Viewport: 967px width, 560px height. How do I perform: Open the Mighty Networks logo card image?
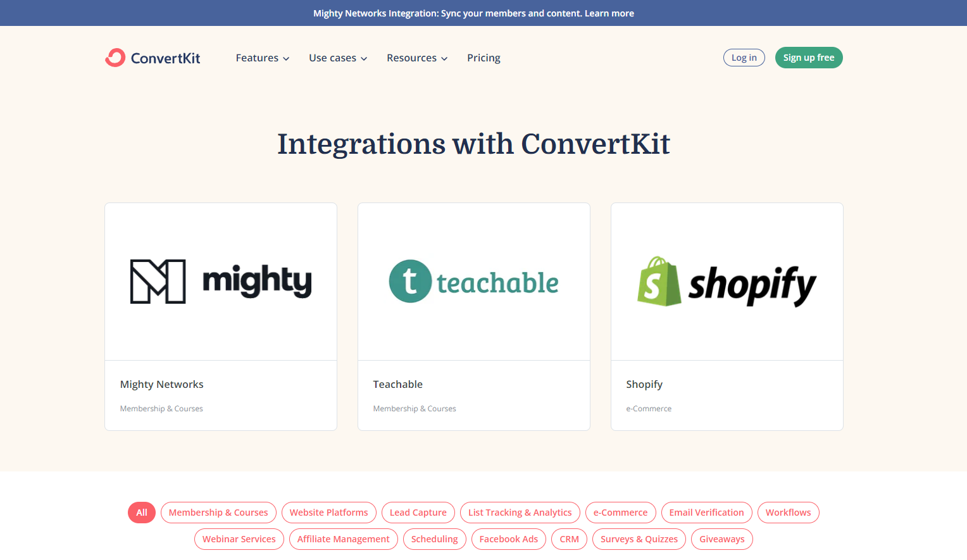221,282
